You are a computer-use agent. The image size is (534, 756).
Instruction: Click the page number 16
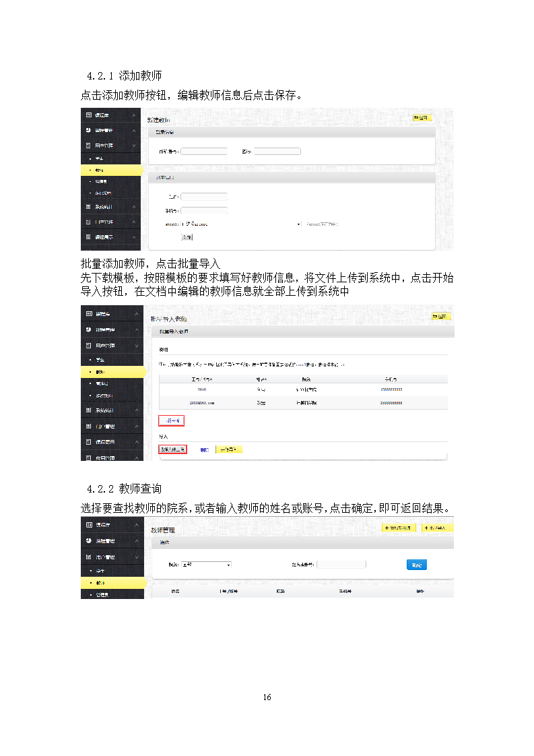pyautogui.click(x=267, y=697)
